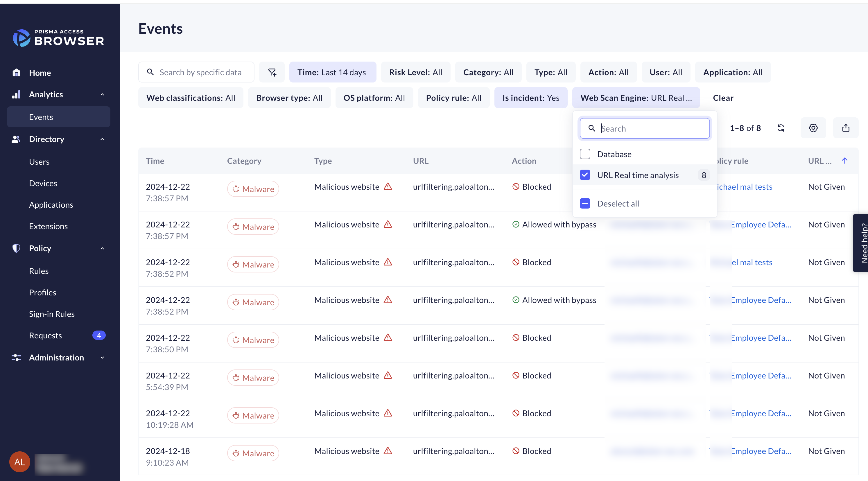Click warning icon on first Malicious website
868x481 pixels.
click(388, 186)
